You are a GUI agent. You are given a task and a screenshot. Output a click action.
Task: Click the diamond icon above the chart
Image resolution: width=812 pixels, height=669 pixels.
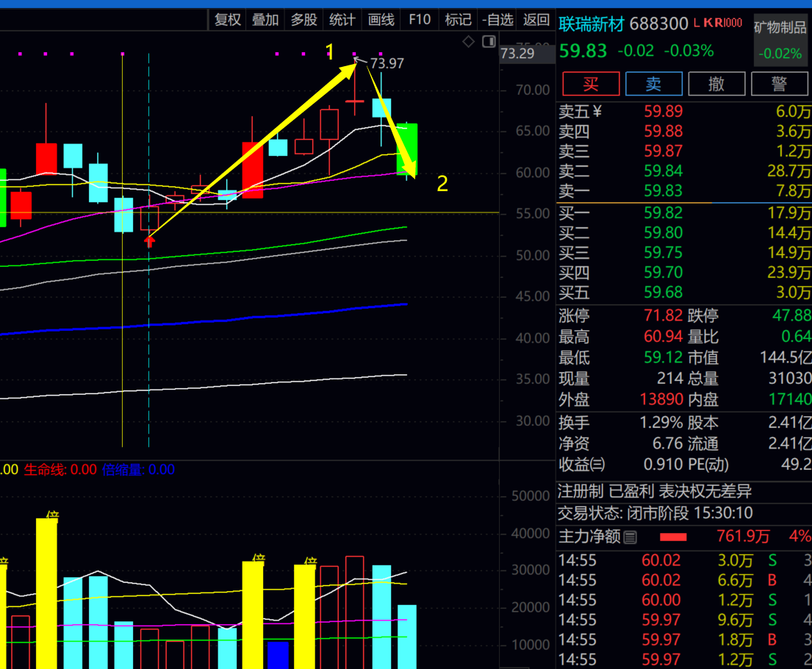pos(468,42)
